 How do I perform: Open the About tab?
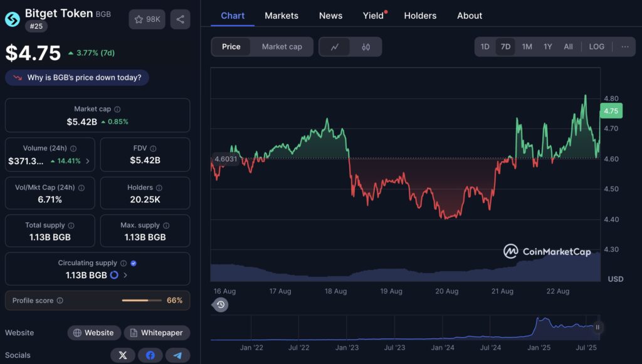click(x=470, y=16)
